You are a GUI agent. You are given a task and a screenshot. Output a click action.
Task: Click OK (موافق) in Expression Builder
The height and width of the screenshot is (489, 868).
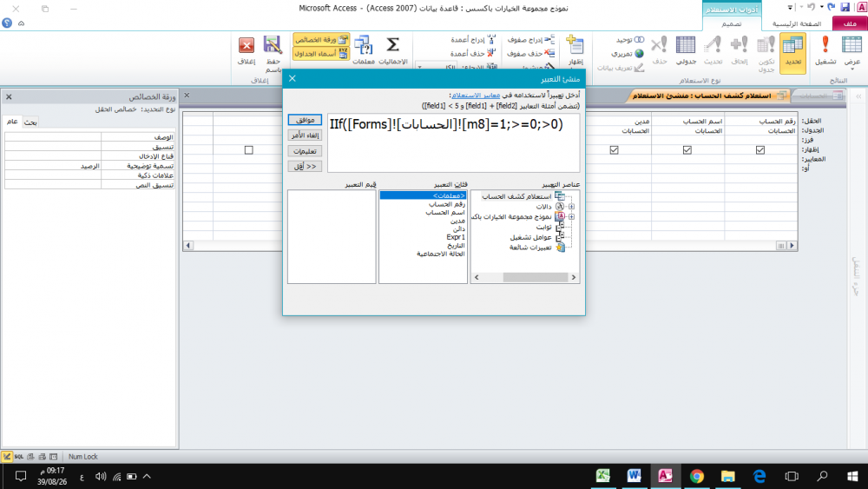[305, 120]
